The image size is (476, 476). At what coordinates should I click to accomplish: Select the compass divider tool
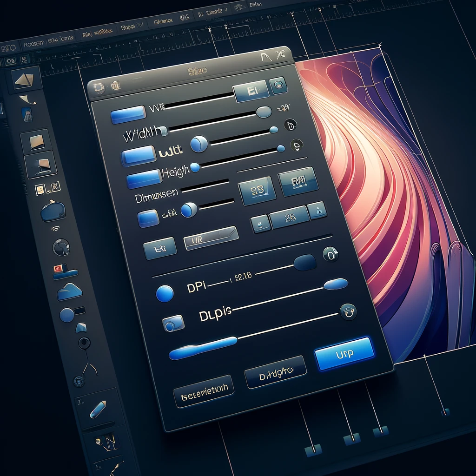click(x=89, y=368)
